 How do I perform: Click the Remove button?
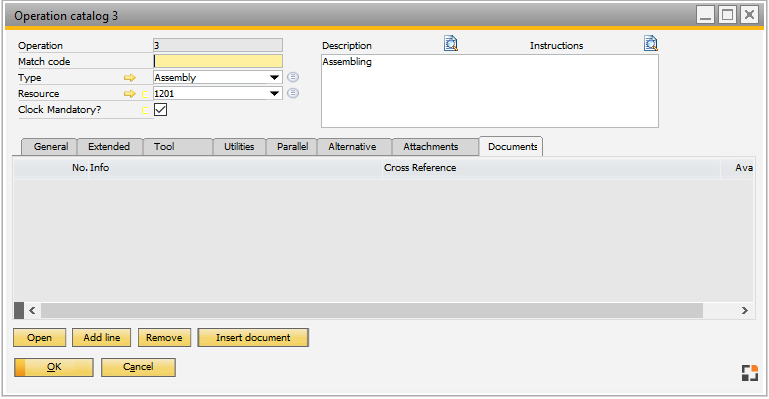164,338
